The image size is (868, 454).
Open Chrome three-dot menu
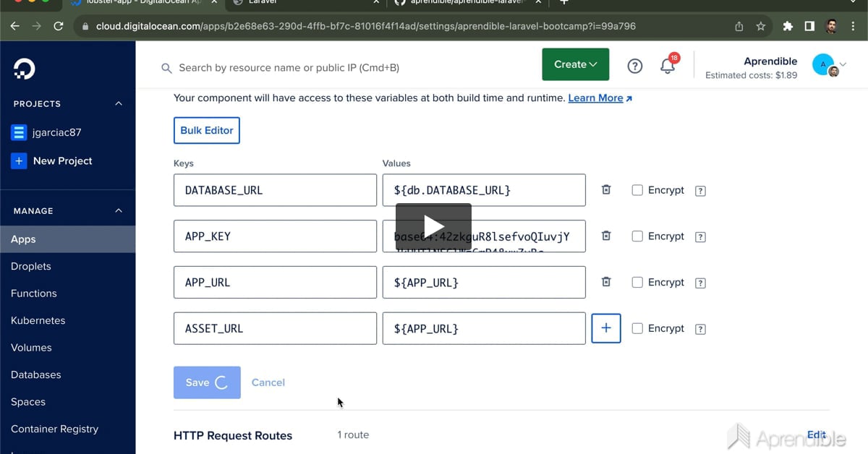click(x=854, y=26)
